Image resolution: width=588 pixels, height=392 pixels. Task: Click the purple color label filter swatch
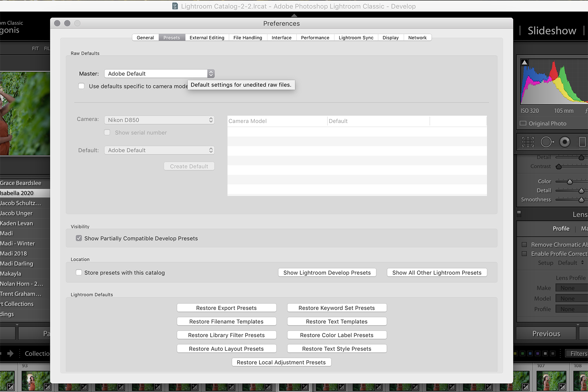(x=538, y=353)
